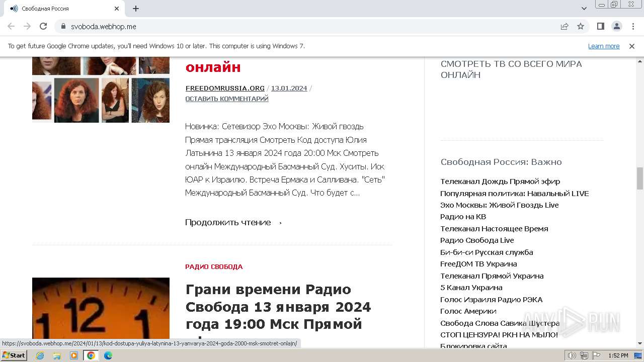This screenshot has width=644, height=362.
Task: Close the Свободная Россия tab
Action: click(117, 9)
